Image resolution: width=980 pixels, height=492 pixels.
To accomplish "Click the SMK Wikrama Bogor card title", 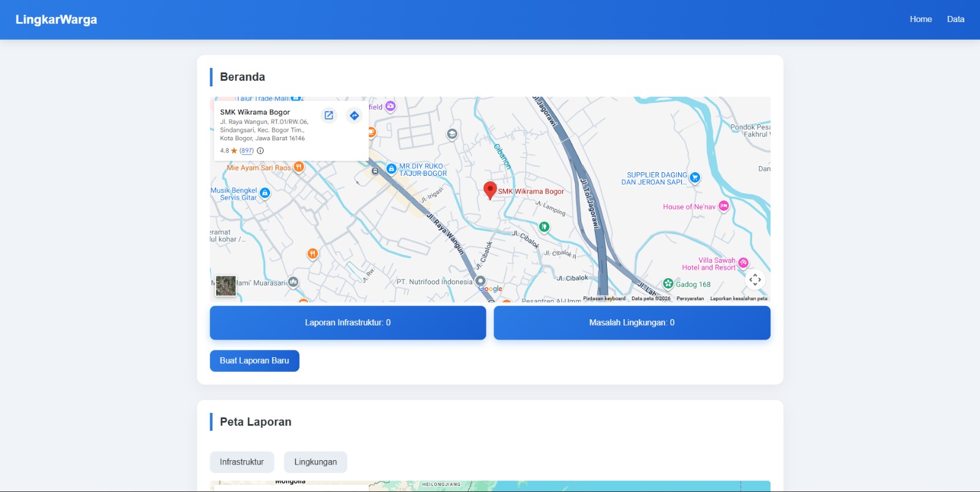I will 255,112.
